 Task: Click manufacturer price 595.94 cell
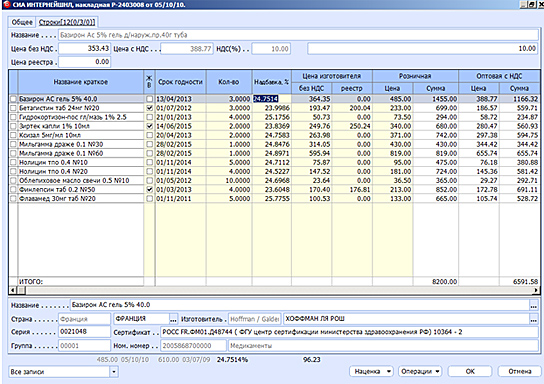tap(312, 153)
